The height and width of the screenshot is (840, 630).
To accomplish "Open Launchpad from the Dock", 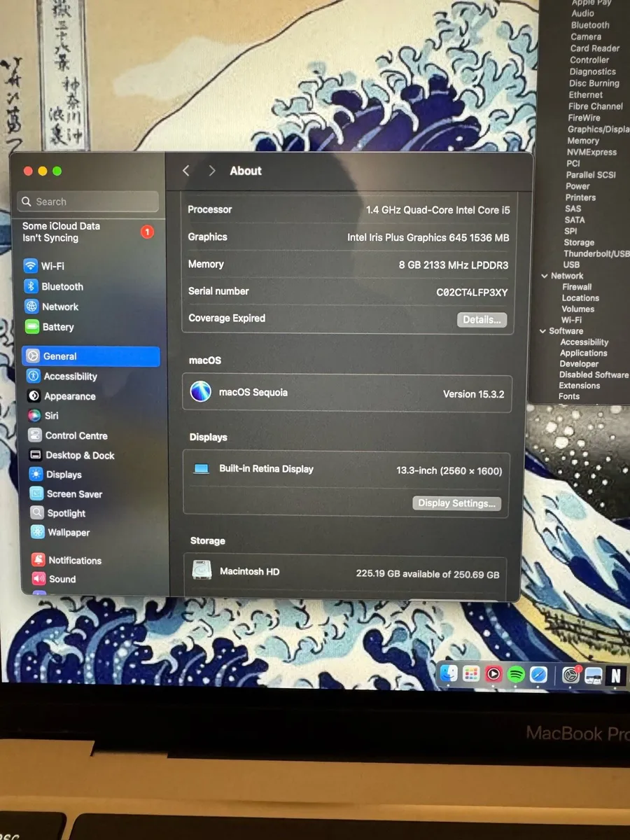I will pyautogui.click(x=471, y=674).
